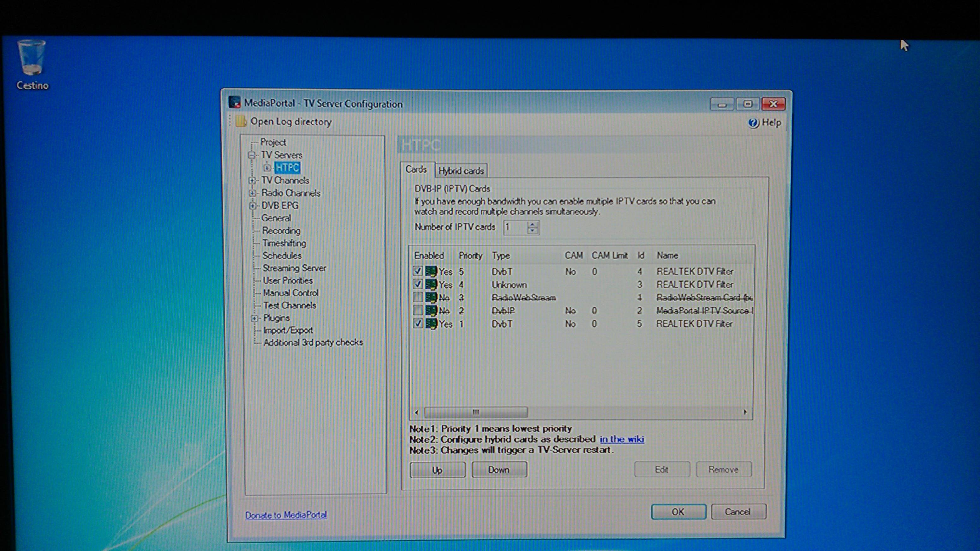Click the horizontal scrollbar thumb in card list
980x551 pixels.
click(475, 412)
